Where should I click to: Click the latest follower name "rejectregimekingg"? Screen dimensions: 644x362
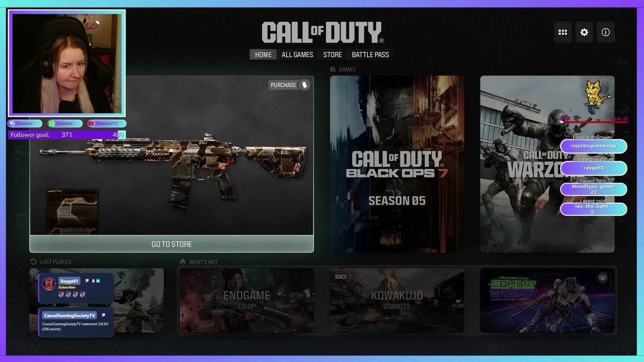pos(594,146)
